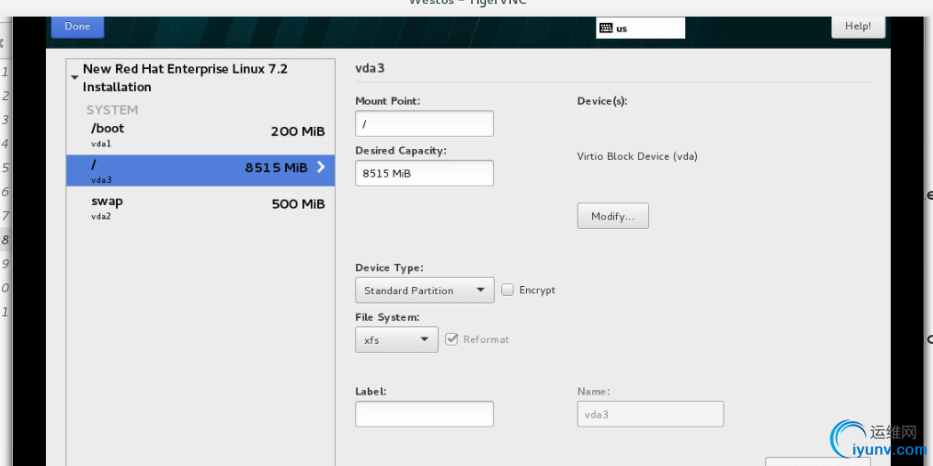933x466 pixels.
Task: Click the Name field showing vda3
Action: click(650, 414)
